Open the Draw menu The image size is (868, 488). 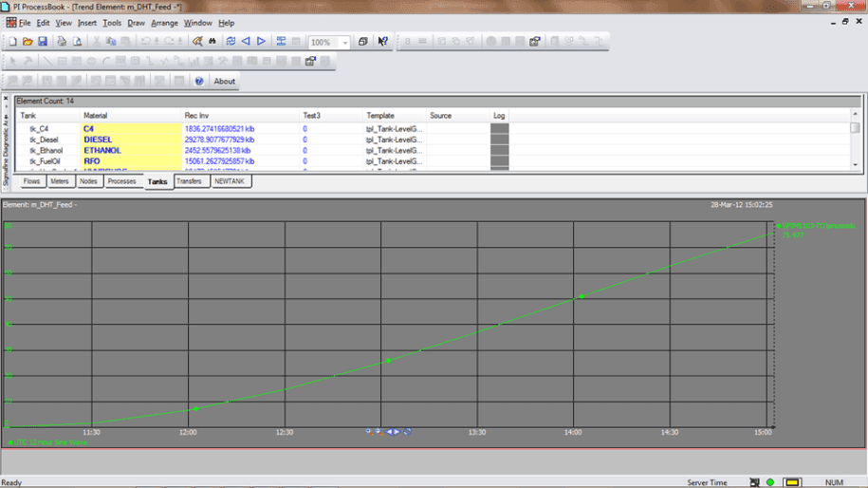(136, 23)
